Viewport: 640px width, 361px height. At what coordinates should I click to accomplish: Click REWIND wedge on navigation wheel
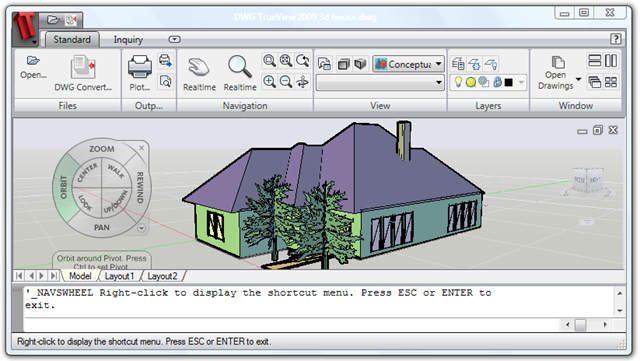pyautogui.click(x=140, y=188)
